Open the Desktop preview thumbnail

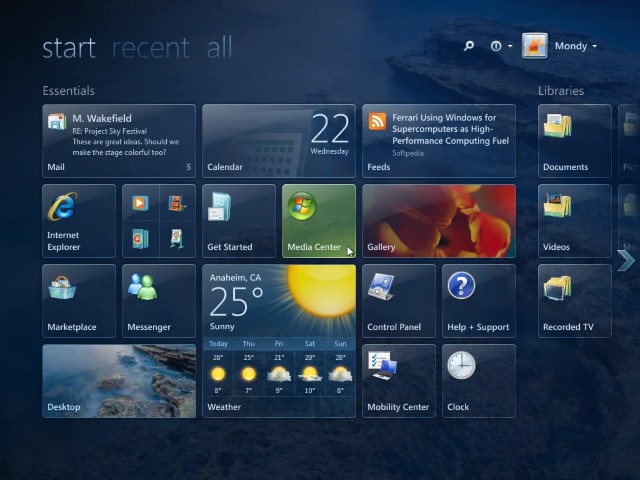click(119, 380)
